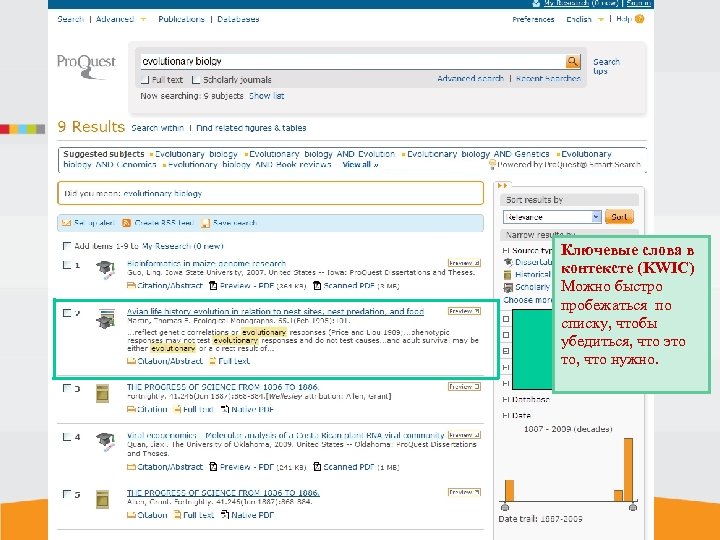Click the search query input field
Viewport: 720px width, 540px height.
[x=353, y=61]
